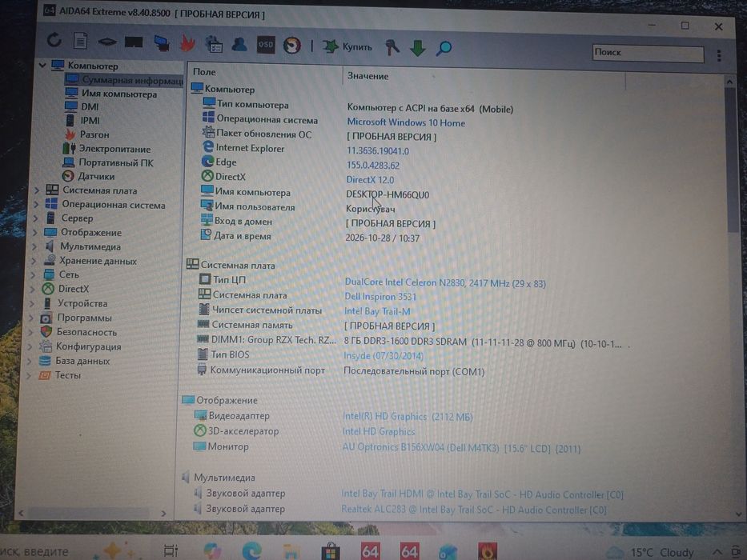Expand Операционная система tree node
Screen dimensions: 747x560
coord(36,204)
